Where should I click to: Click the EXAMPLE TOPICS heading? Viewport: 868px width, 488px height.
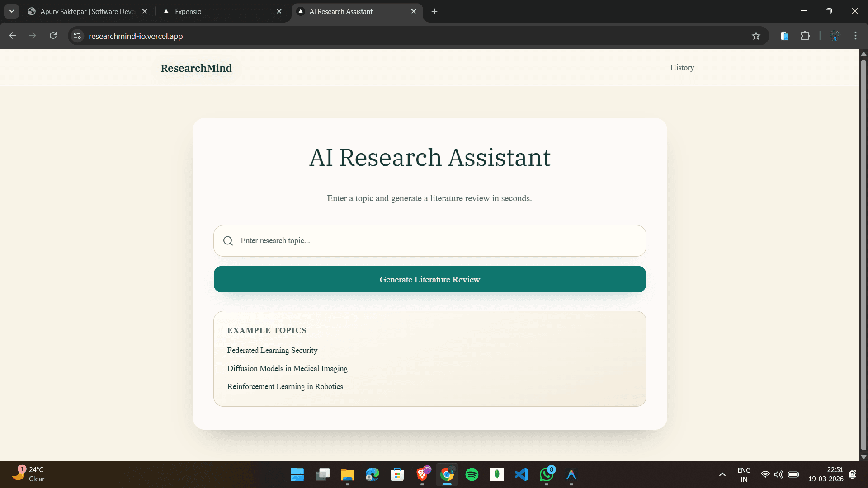click(267, 330)
